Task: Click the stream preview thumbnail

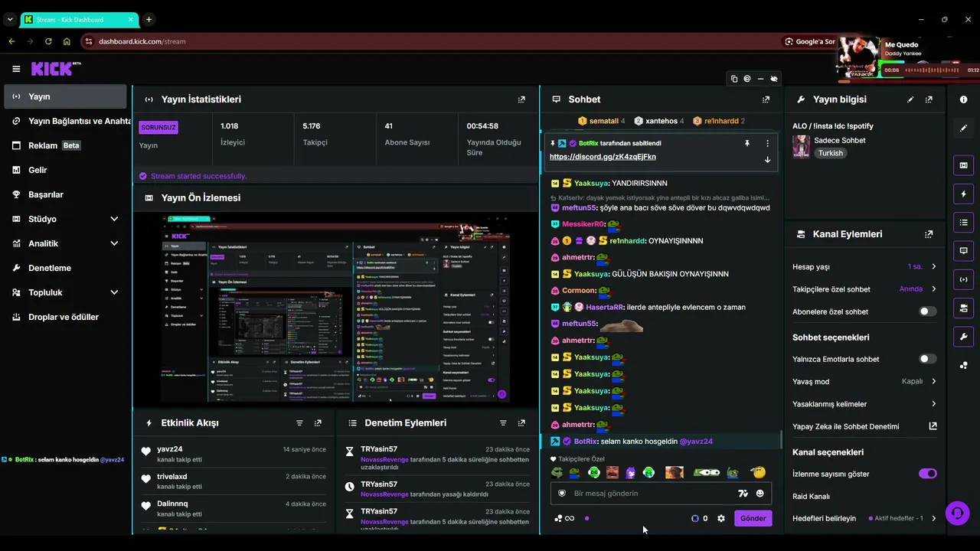Action: tap(335, 309)
